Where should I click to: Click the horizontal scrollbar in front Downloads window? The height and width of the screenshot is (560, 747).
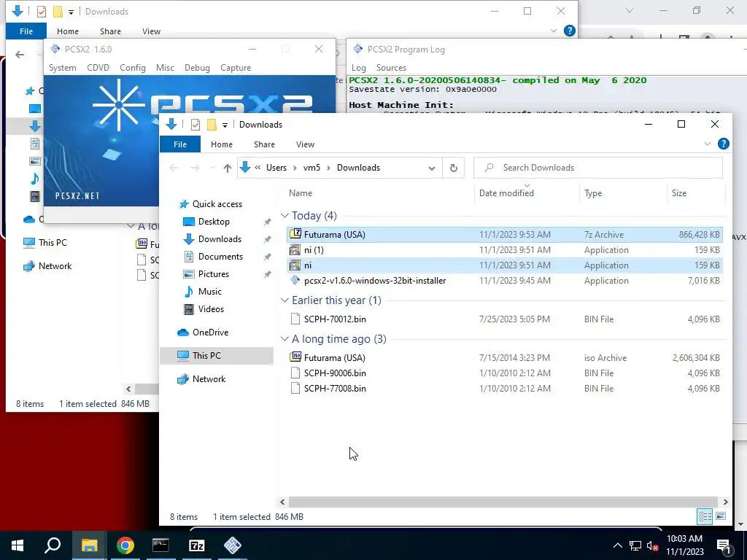click(503, 502)
